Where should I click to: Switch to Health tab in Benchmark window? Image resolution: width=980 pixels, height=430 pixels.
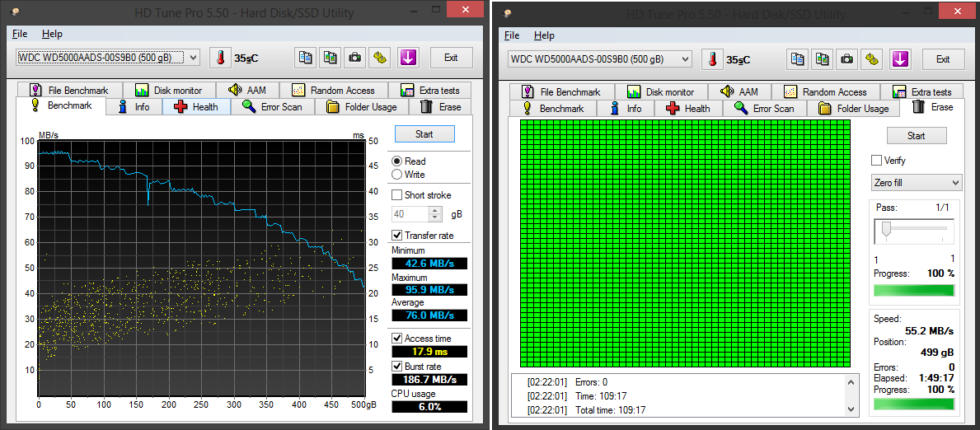click(196, 107)
